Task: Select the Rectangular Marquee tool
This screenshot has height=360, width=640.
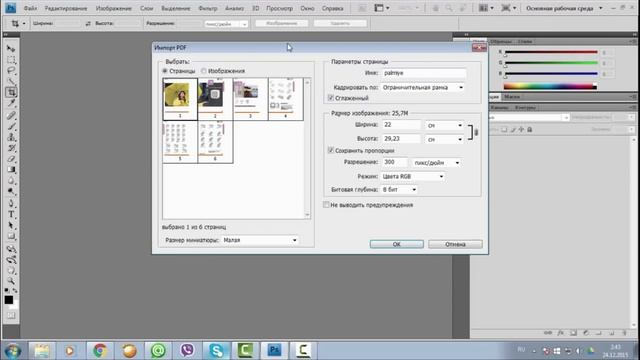Action: coord(11,60)
